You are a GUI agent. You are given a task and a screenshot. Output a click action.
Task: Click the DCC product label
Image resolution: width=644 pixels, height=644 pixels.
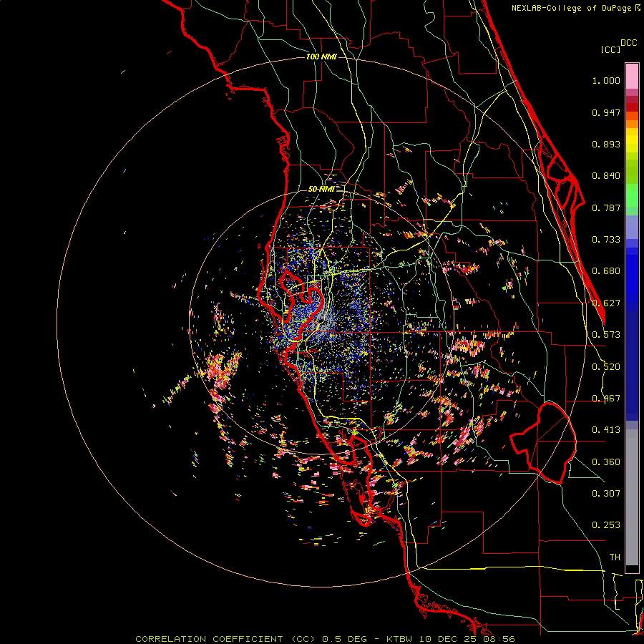tap(629, 43)
